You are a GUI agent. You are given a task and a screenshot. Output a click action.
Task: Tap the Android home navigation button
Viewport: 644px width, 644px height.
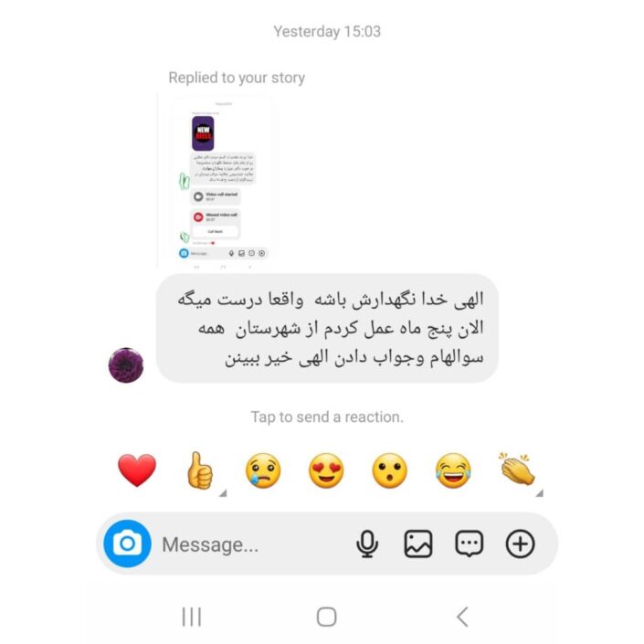(326, 617)
